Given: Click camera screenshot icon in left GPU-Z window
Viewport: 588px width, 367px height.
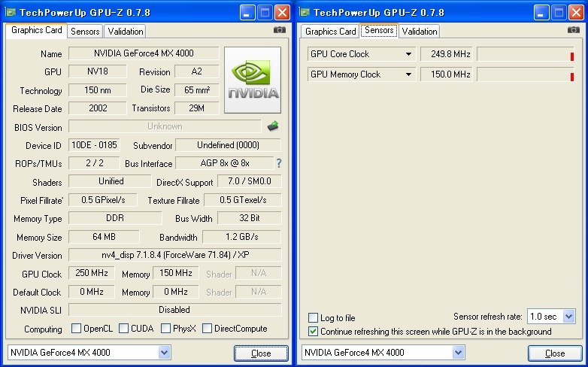Looking at the screenshot, I should (280, 29).
